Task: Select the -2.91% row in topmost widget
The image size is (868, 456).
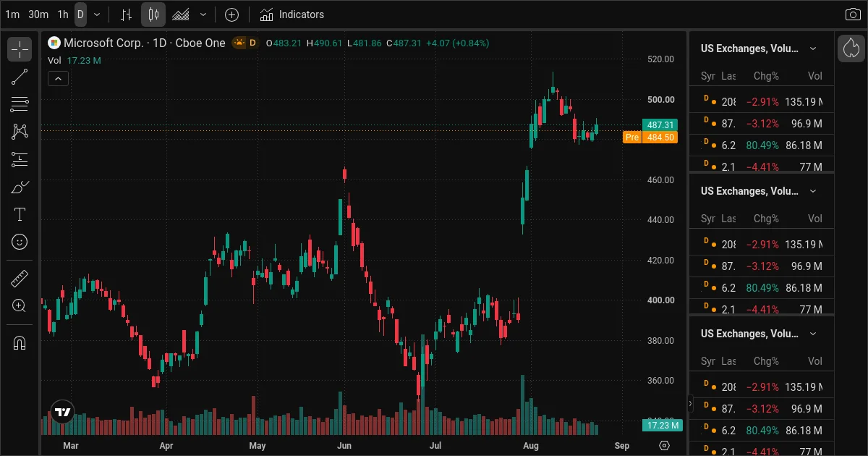Action: pos(762,102)
